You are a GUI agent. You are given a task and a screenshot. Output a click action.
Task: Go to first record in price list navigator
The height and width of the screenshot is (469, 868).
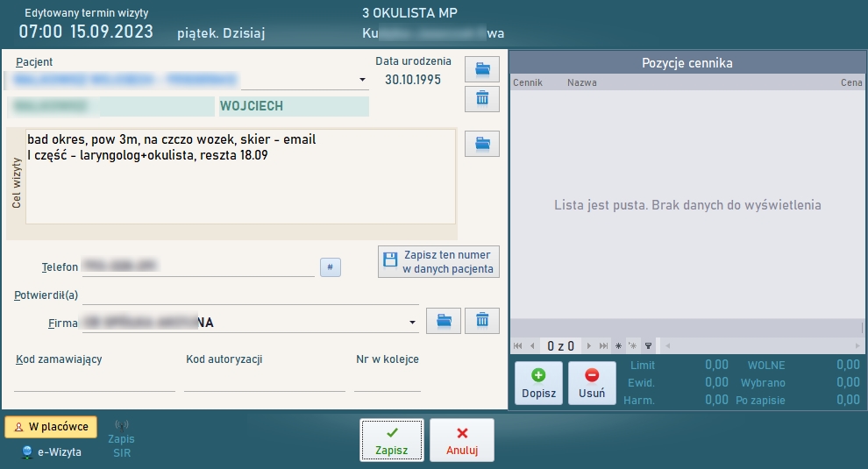click(x=517, y=345)
